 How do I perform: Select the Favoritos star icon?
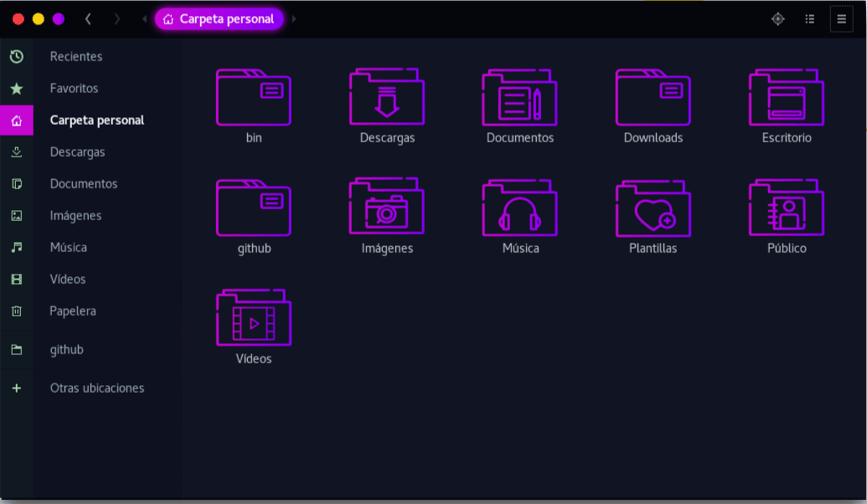pos(17,89)
